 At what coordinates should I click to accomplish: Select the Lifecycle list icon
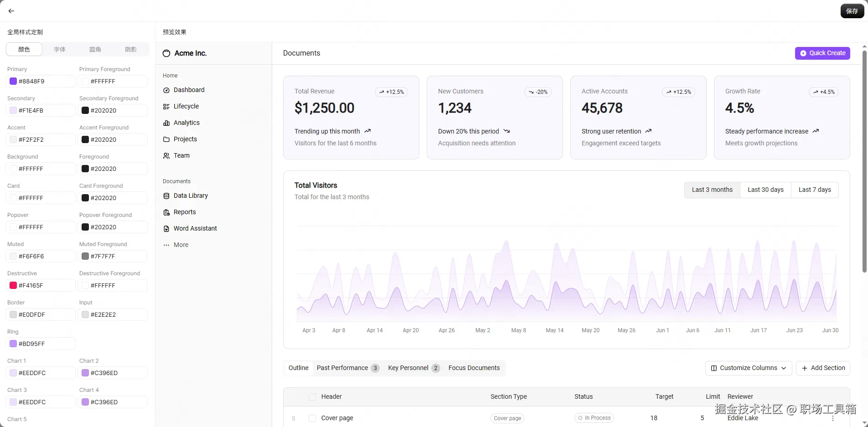pyautogui.click(x=166, y=107)
